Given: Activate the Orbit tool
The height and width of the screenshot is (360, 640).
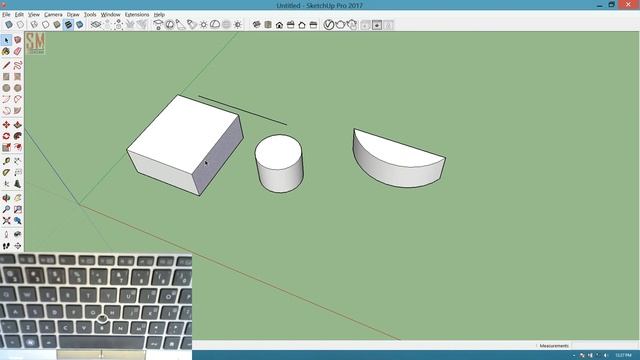Looking at the screenshot, I should [6, 198].
